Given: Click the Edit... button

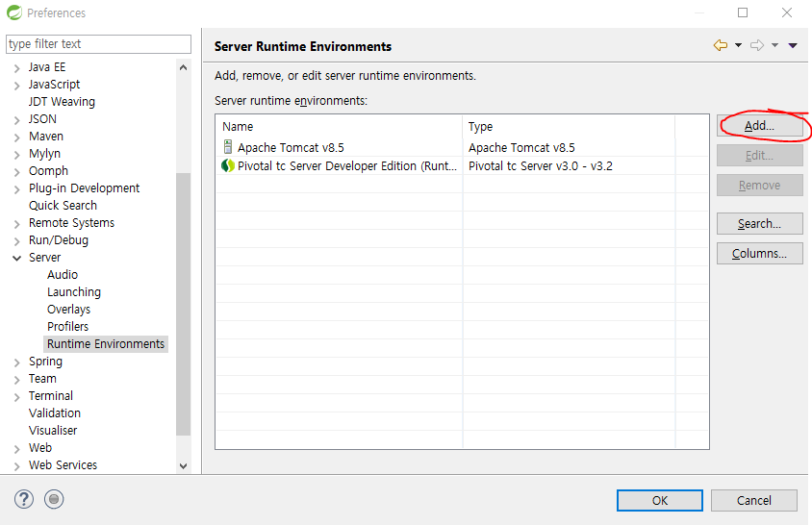Looking at the screenshot, I should 760,156.
